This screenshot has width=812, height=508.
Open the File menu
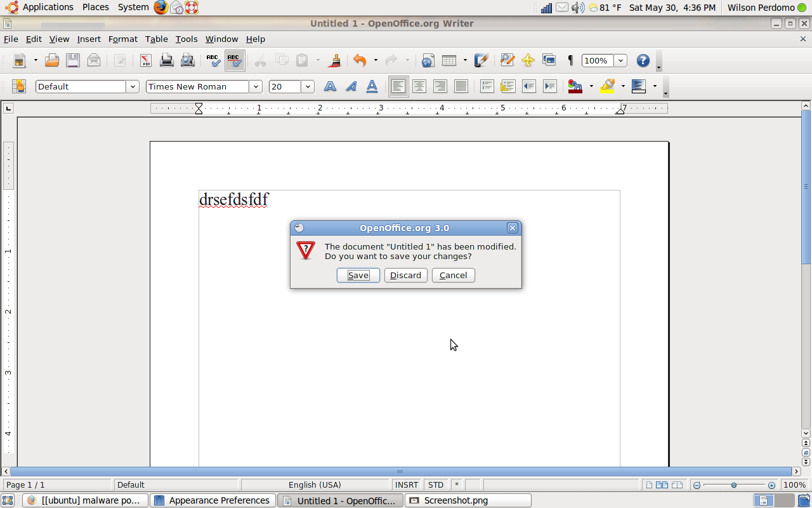11,39
